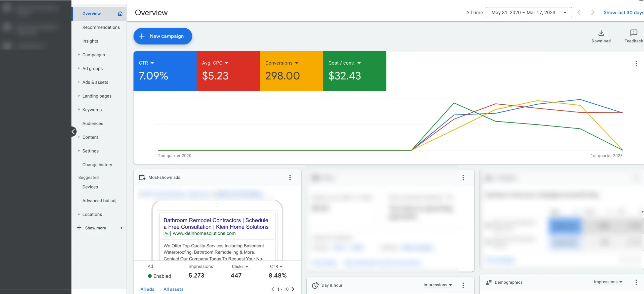Click the Download icon
Screen dimensions: 644x294
(x=601, y=33)
